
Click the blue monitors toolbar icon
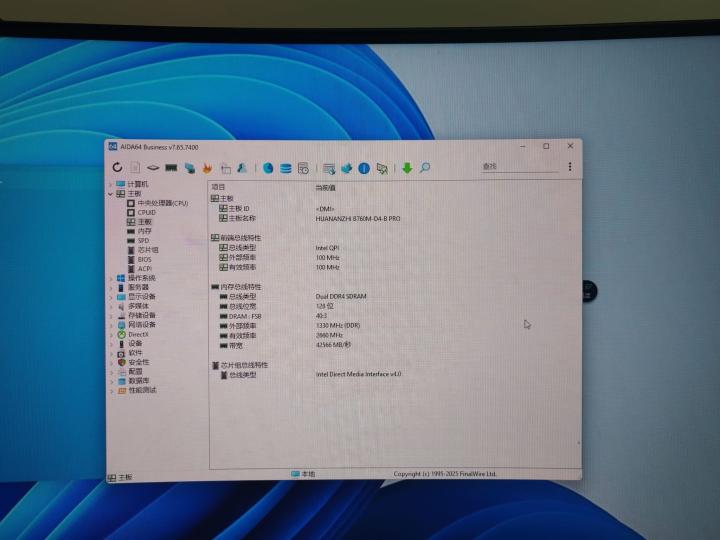point(189,169)
